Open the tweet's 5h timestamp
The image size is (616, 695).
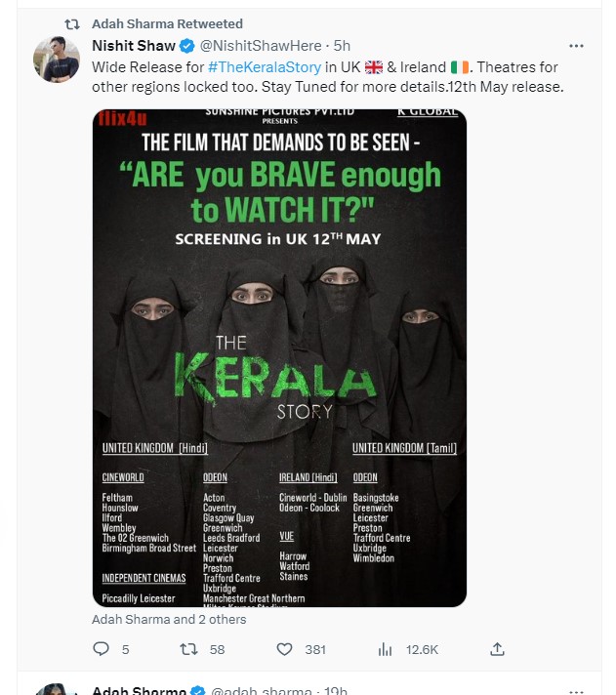click(x=342, y=46)
